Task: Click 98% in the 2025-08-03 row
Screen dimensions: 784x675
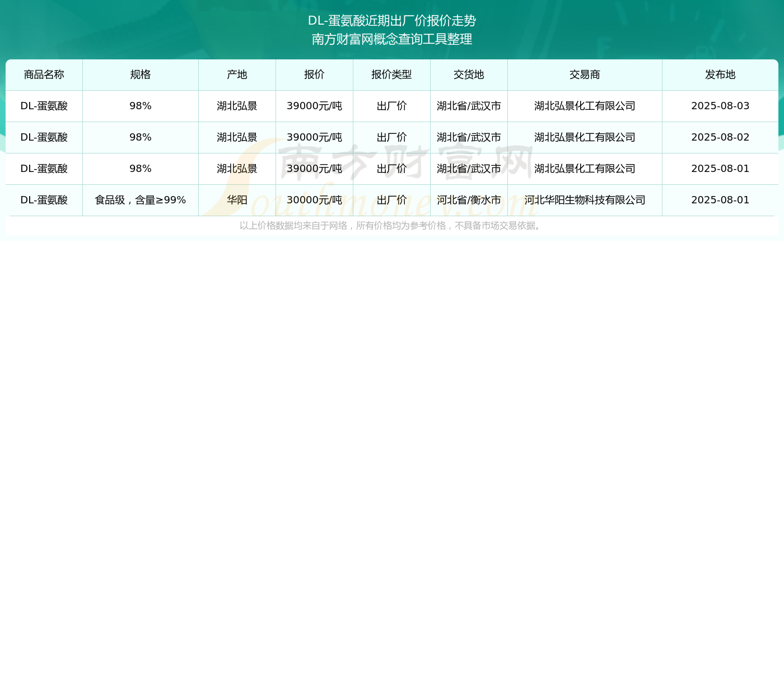Action: tap(141, 106)
